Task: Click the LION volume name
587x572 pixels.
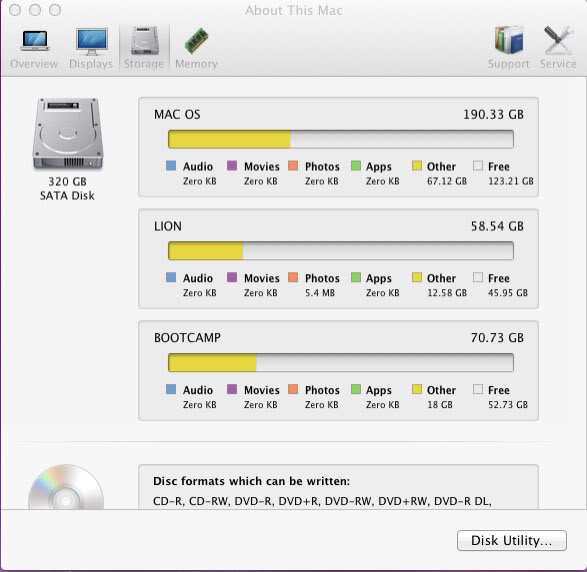Action: pyautogui.click(x=168, y=226)
